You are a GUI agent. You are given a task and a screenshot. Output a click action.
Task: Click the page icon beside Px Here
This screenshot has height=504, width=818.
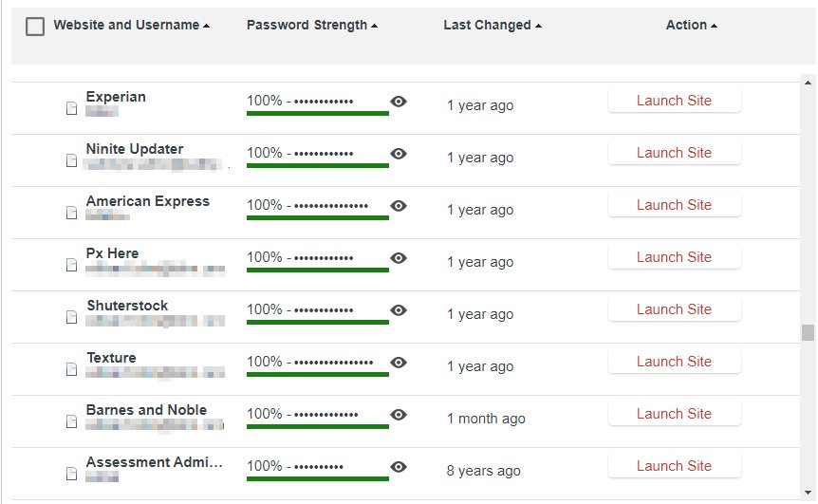(x=71, y=265)
